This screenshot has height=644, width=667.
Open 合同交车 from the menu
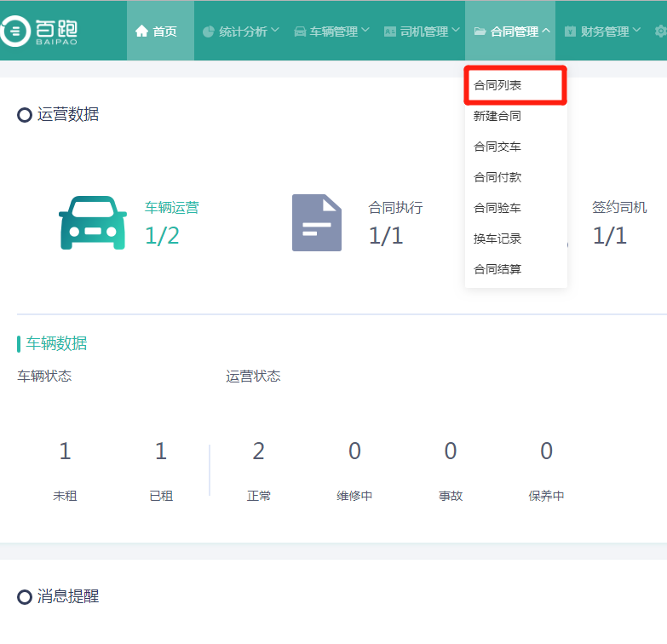click(x=497, y=147)
